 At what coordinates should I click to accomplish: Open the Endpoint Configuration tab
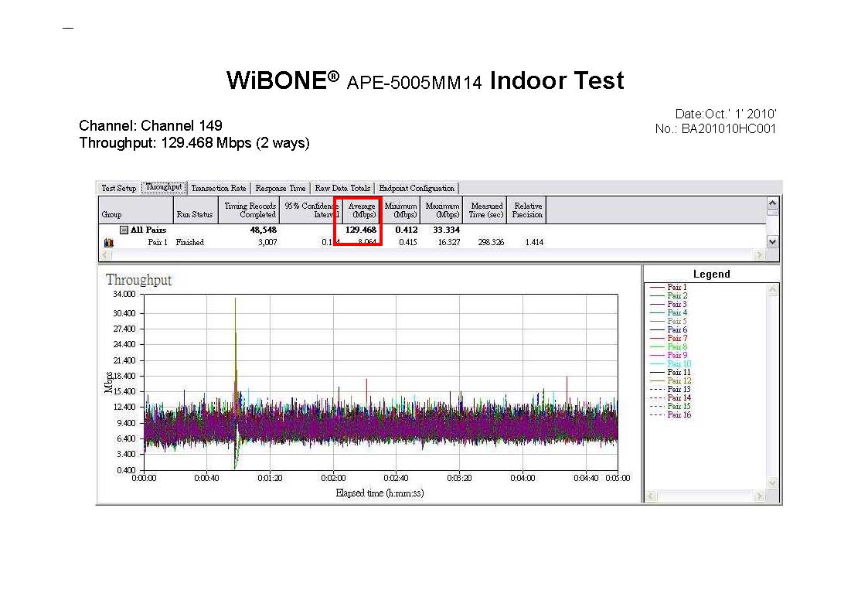point(417,188)
